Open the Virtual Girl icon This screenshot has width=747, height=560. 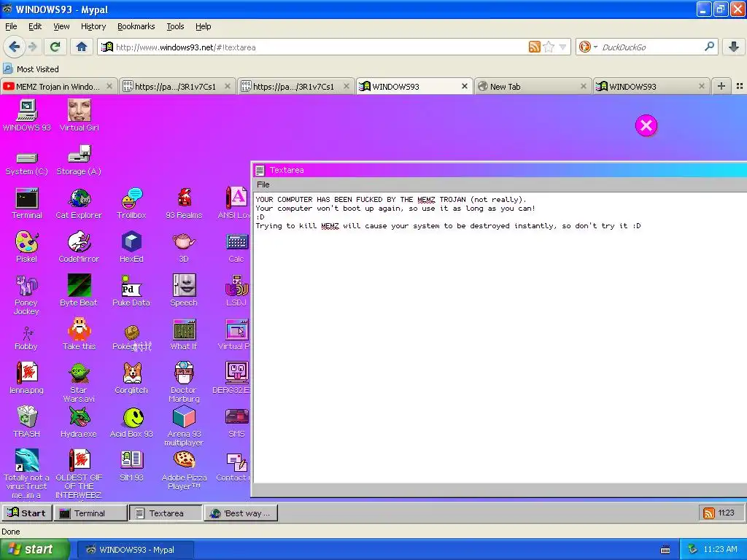(x=79, y=114)
